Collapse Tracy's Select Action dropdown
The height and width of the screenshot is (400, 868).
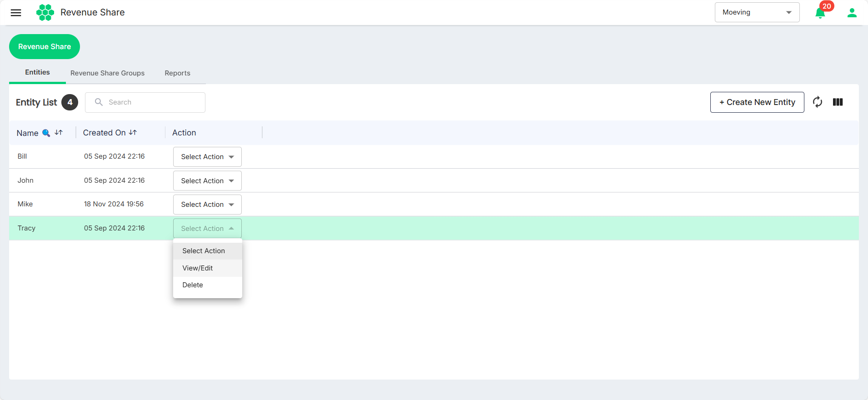(207, 229)
